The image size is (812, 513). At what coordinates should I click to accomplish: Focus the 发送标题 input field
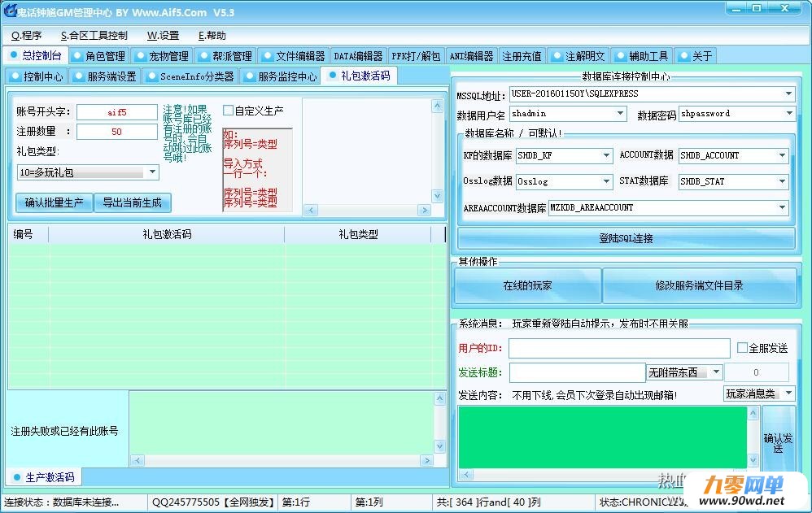(x=577, y=372)
